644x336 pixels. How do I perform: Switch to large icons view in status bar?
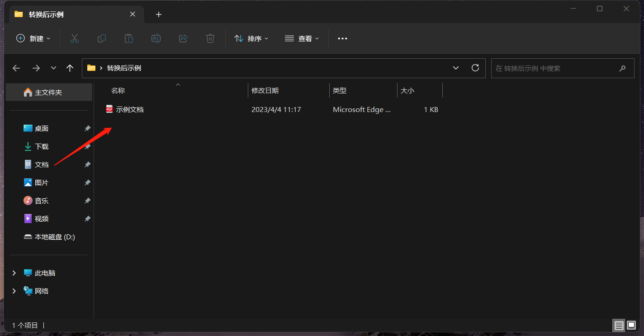631,325
